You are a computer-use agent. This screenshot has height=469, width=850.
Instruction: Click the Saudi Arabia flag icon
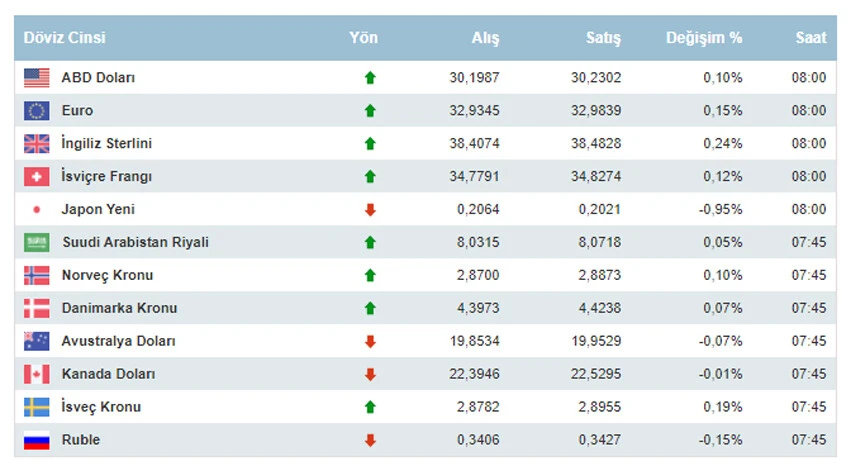pos(37,243)
